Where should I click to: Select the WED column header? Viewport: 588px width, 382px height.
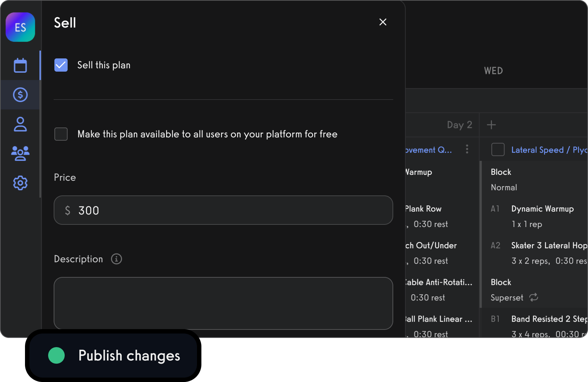coord(493,71)
